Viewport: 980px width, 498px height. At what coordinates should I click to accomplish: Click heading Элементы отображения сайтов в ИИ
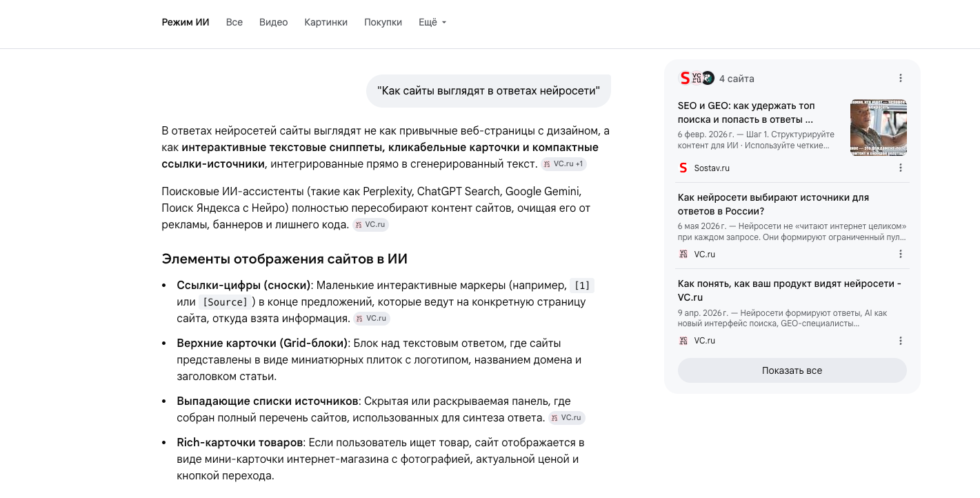[x=284, y=259]
